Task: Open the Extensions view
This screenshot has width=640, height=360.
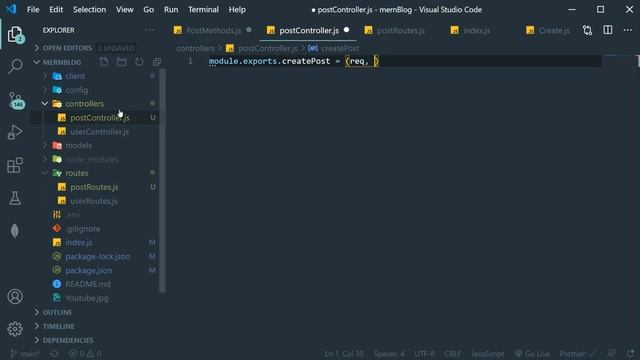Action: (15, 165)
